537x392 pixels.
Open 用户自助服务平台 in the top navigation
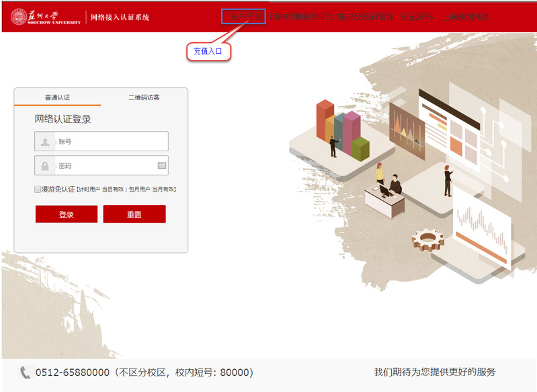pos(301,17)
